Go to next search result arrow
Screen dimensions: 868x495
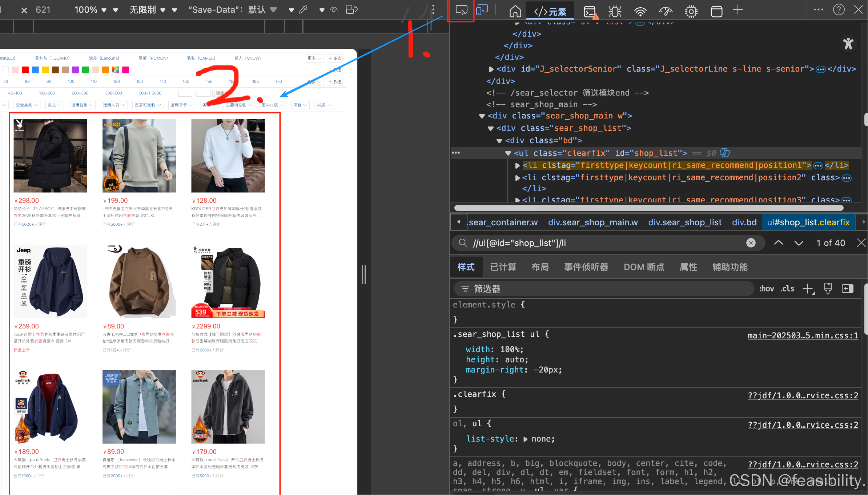(799, 243)
